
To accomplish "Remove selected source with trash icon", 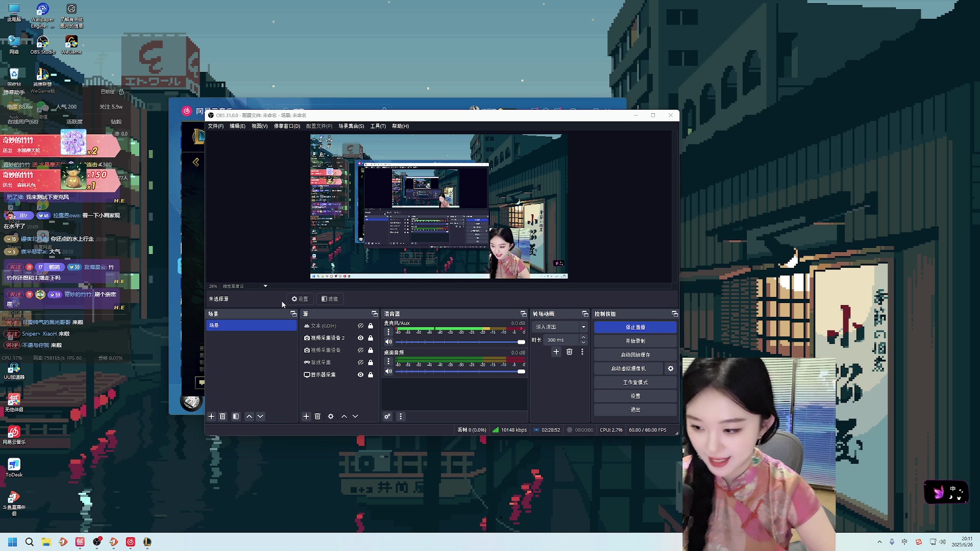I will coord(317,416).
